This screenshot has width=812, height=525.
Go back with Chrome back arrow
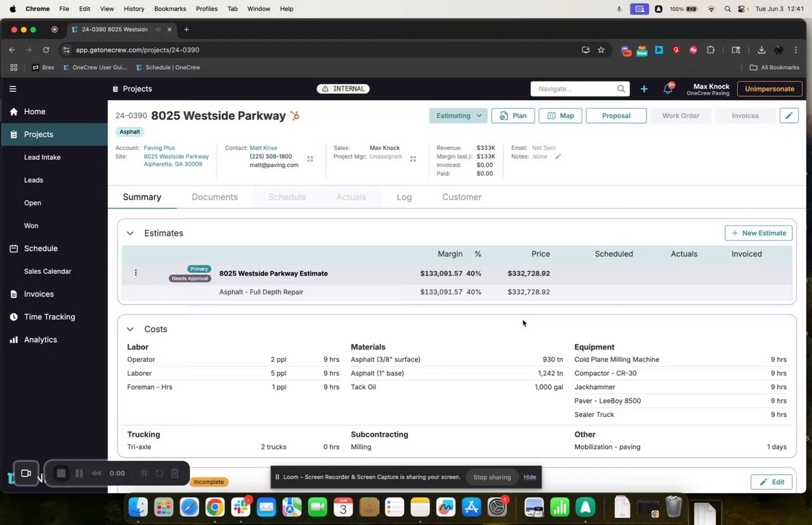pyautogui.click(x=11, y=50)
